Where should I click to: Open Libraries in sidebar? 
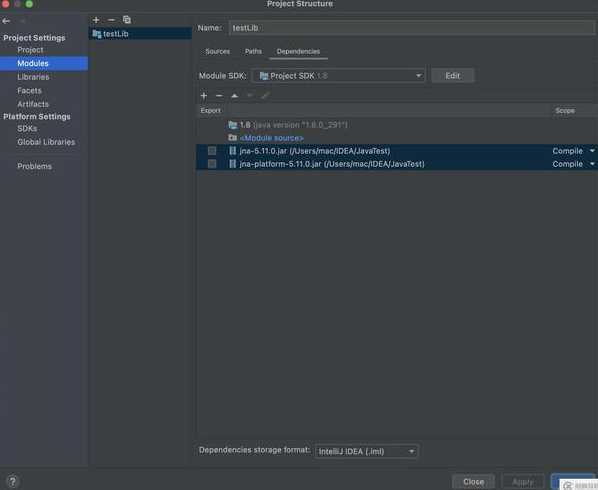[33, 77]
